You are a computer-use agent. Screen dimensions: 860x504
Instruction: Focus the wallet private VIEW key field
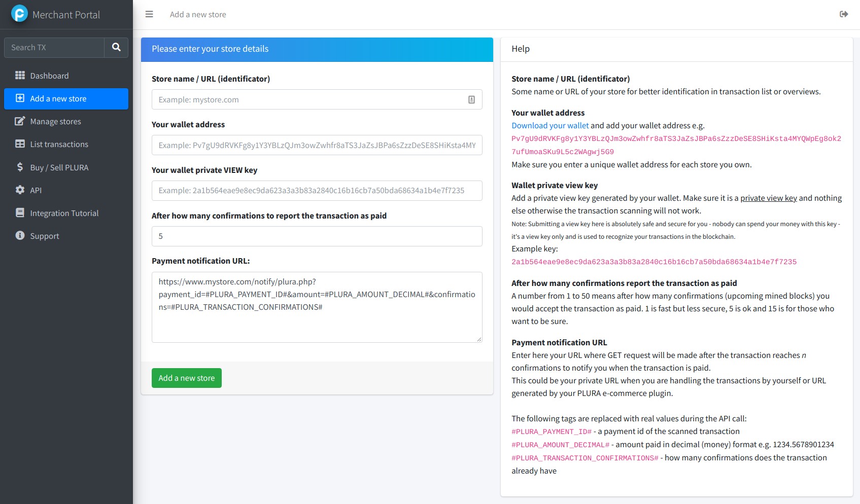click(317, 191)
